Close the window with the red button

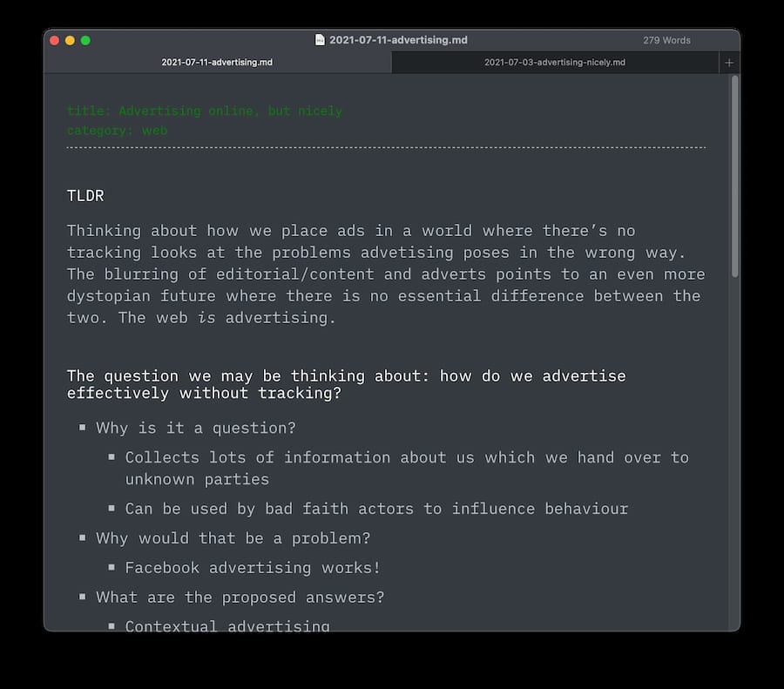tap(55, 40)
